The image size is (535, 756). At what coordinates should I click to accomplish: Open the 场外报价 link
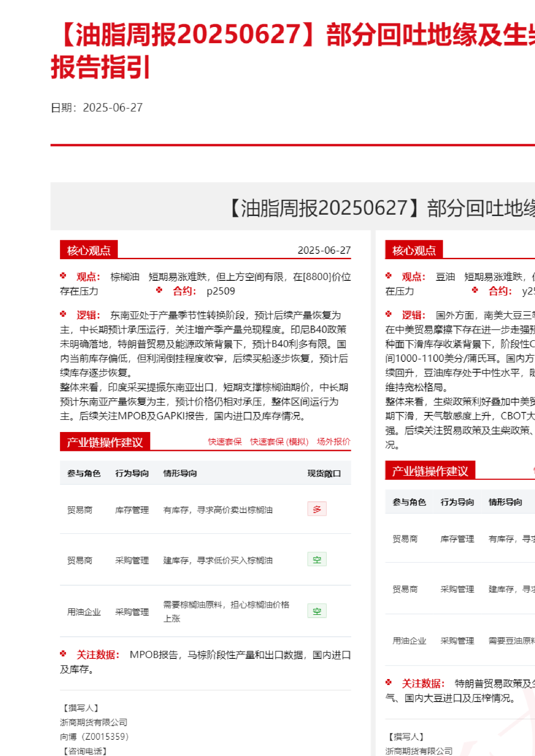pyautogui.click(x=333, y=441)
